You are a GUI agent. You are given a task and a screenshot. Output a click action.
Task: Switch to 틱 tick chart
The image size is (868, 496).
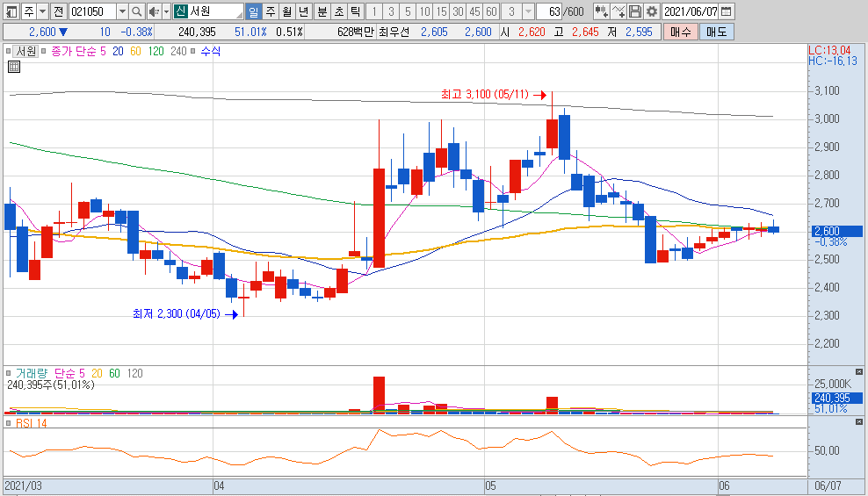[x=356, y=11]
